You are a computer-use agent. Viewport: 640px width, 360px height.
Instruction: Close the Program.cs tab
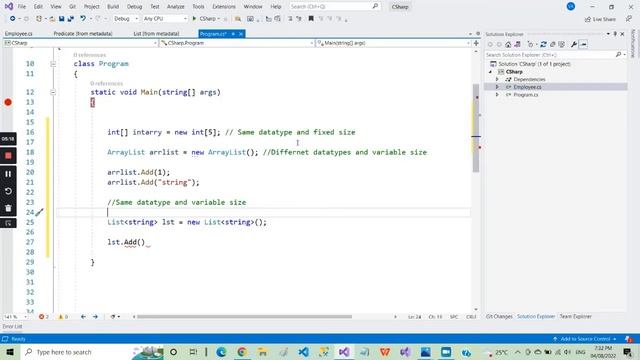coord(241,34)
